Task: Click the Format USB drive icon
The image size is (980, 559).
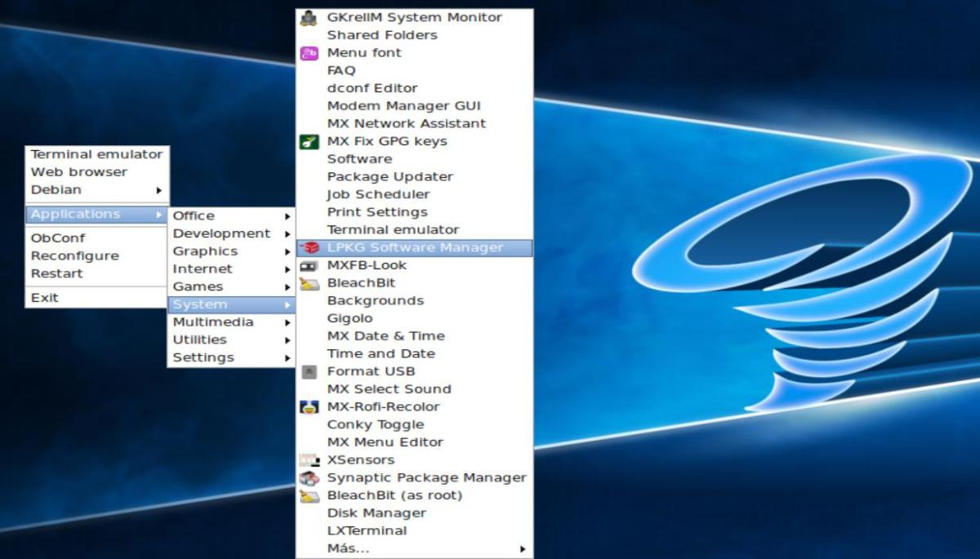Action: tap(309, 371)
